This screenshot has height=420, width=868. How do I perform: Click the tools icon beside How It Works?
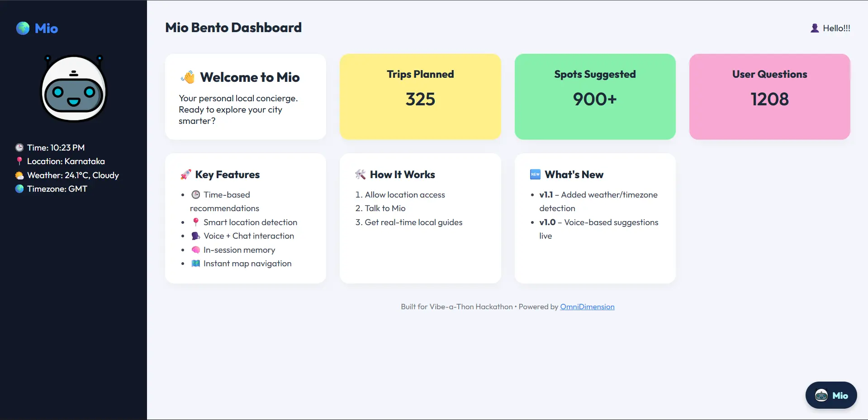(360, 174)
